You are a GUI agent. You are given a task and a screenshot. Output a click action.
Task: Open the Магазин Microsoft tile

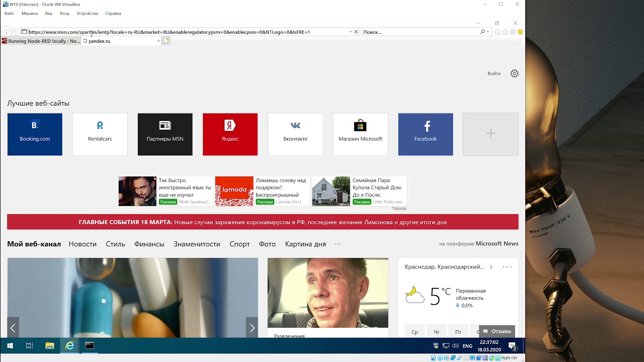coord(360,134)
